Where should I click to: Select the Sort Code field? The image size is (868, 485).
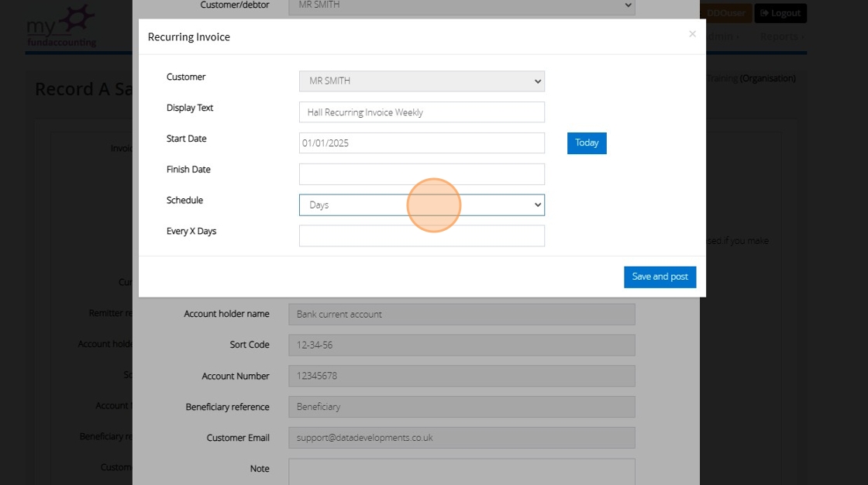tap(461, 346)
